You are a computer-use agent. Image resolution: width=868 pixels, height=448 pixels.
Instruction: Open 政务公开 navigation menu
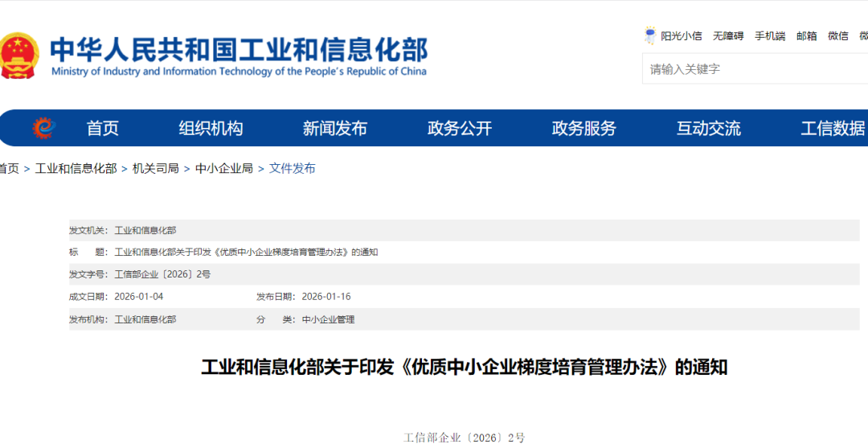point(460,129)
